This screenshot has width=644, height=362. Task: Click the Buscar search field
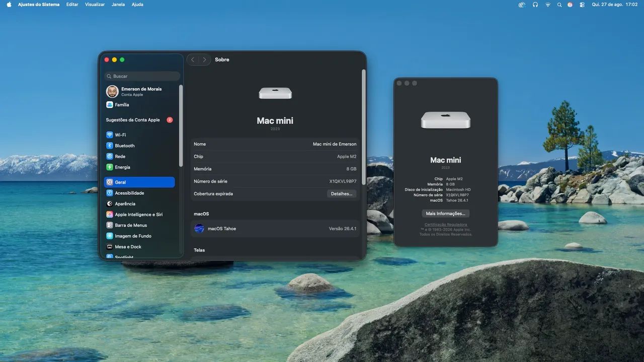[x=142, y=76]
